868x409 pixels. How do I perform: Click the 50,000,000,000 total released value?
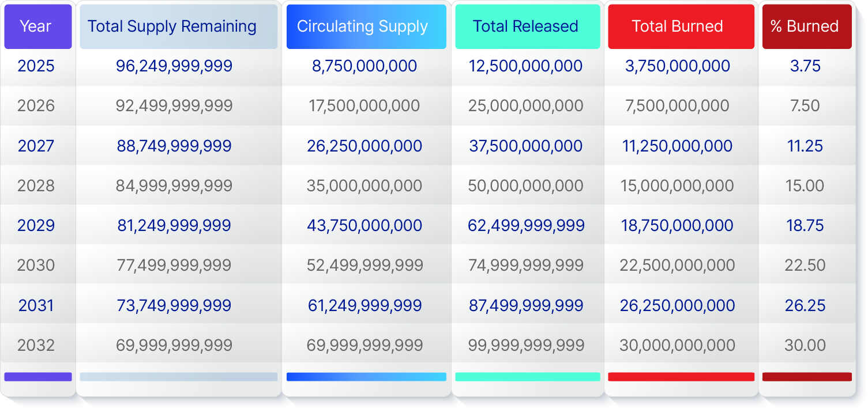[x=525, y=186]
